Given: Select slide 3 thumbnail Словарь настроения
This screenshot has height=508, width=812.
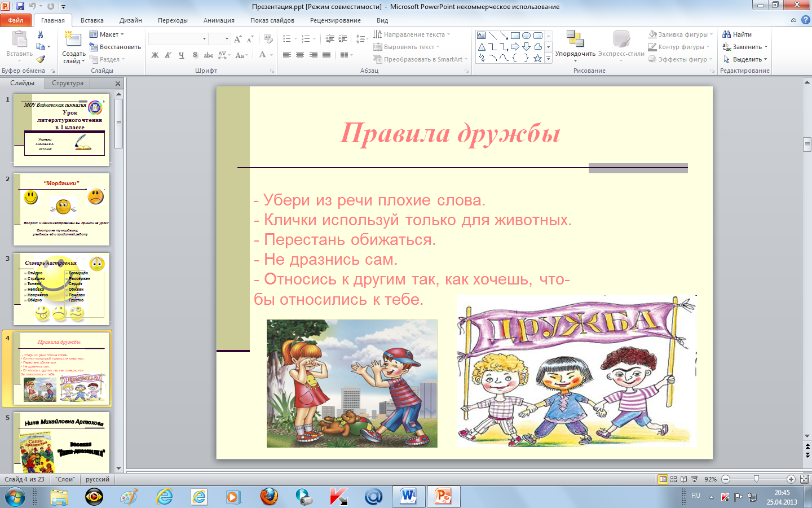Looking at the screenshot, I should coord(61,288).
